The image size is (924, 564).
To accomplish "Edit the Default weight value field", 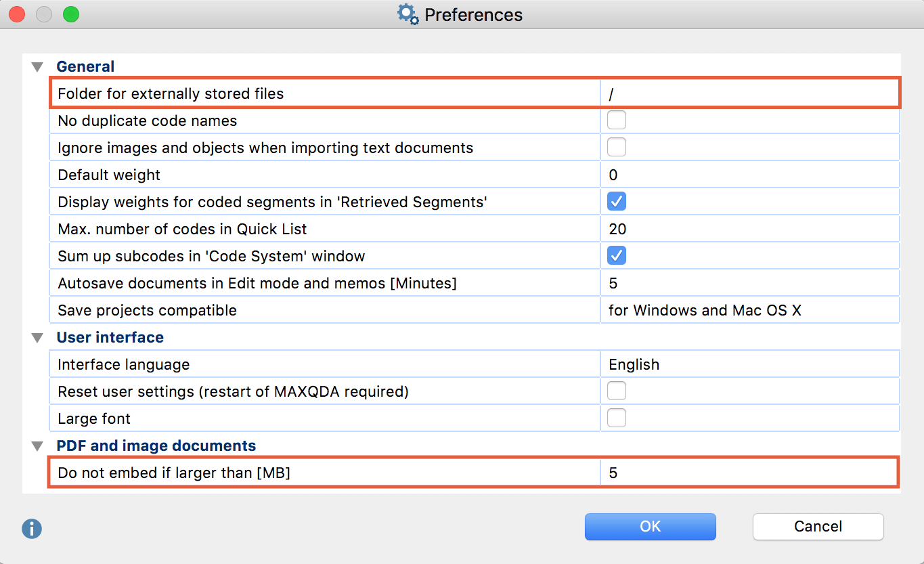I will [749, 175].
